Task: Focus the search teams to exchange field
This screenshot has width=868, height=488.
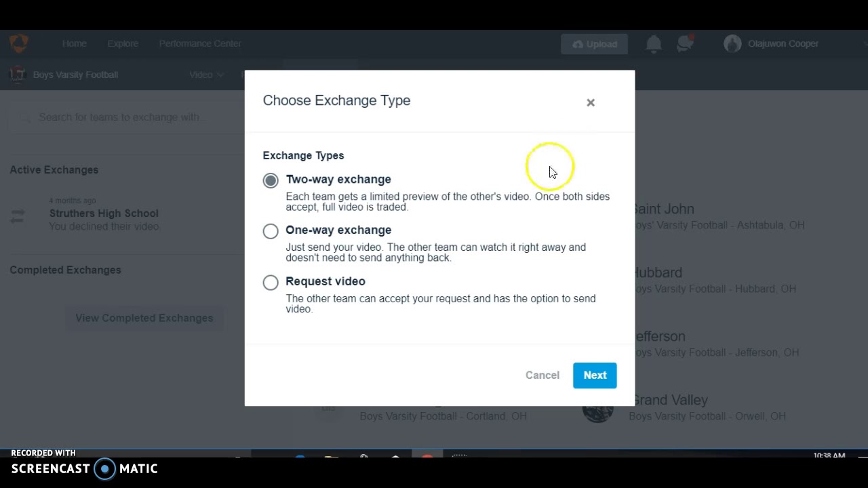Action: click(x=122, y=117)
